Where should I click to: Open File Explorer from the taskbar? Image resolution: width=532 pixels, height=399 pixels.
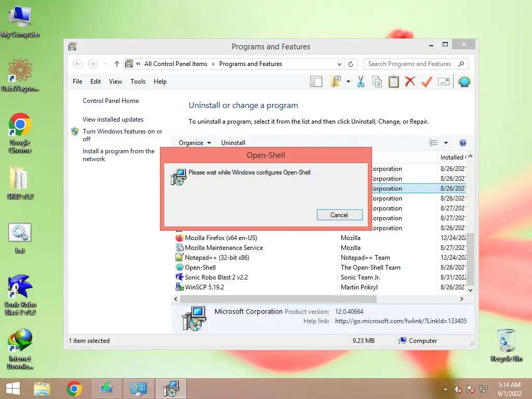pos(42,389)
